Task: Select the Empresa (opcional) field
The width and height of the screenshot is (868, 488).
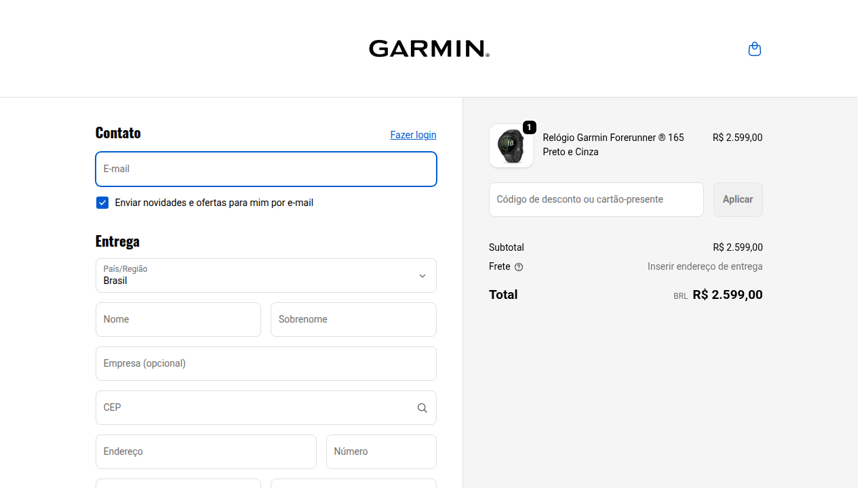Action: [x=266, y=363]
